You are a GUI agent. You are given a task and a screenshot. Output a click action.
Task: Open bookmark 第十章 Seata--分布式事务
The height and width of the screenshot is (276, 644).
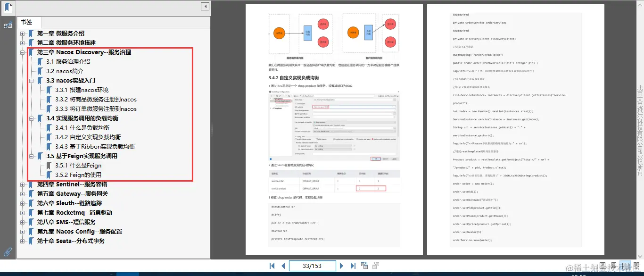point(71,241)
